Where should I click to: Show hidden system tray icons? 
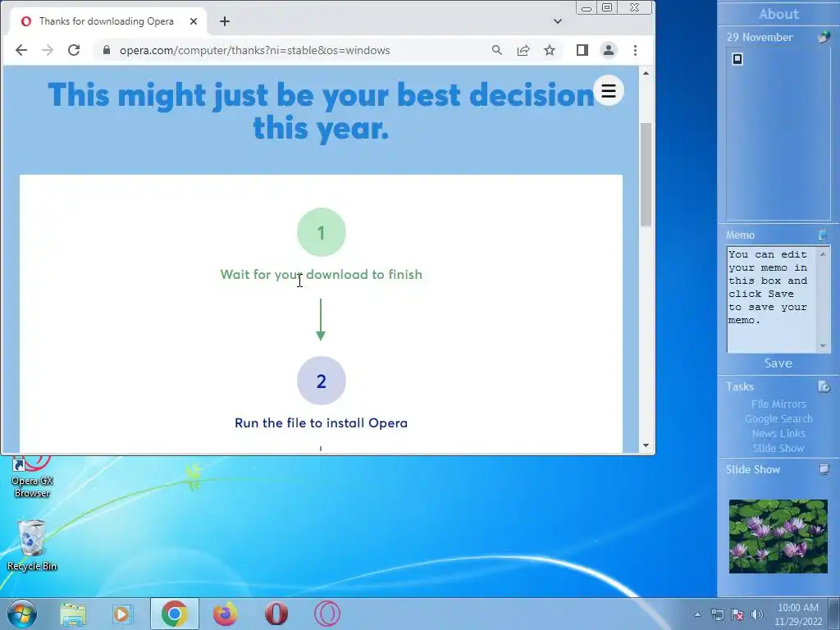(x=697, y=614)
